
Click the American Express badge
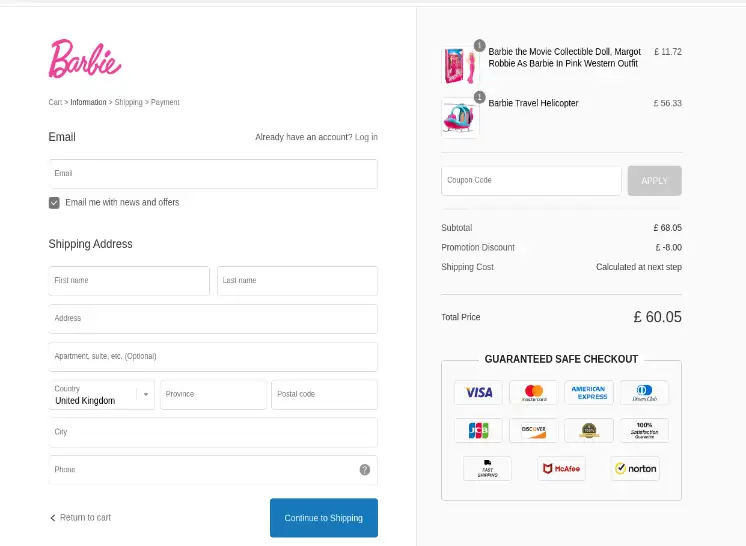pos(589,392)
